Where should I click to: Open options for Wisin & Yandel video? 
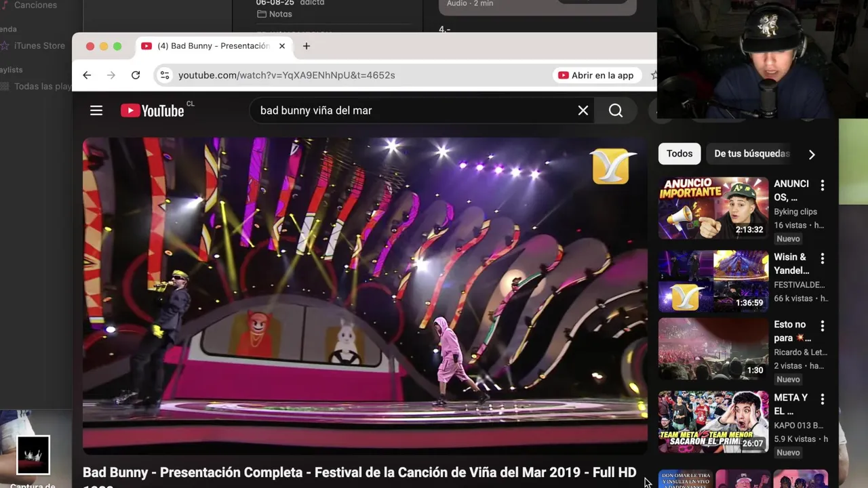coord(823,258)
